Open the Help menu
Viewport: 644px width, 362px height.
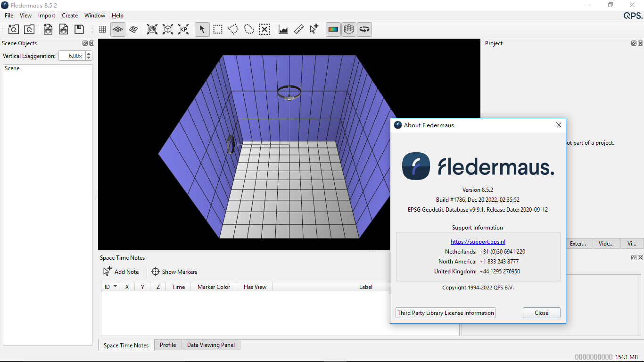(117, 16)
